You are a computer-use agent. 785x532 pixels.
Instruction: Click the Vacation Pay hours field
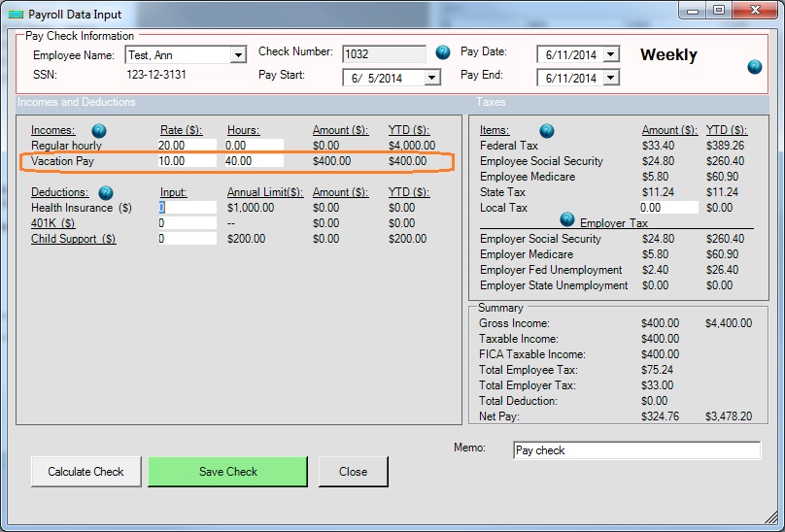pyautogui.click(x=254, y=161)
